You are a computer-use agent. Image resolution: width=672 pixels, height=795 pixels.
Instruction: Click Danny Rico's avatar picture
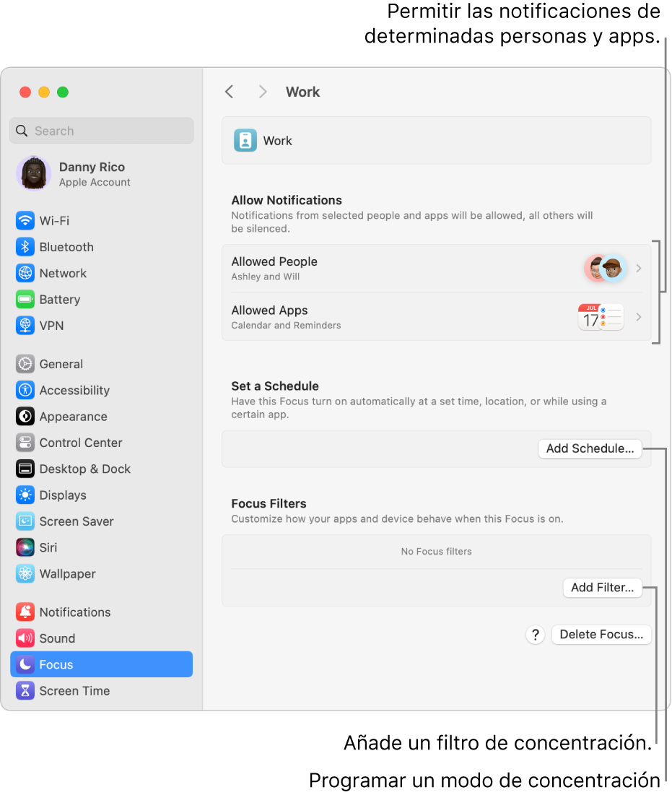[33, 173]
